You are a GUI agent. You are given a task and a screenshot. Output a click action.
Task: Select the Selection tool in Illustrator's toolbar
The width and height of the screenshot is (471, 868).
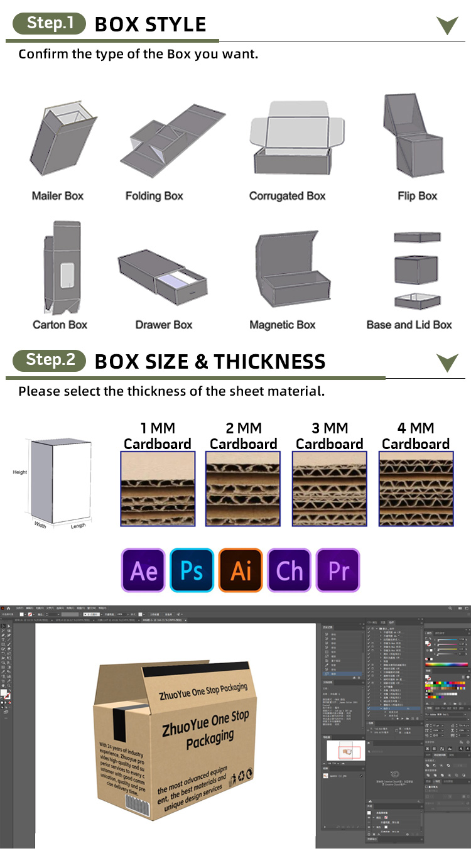click(3, 626)
